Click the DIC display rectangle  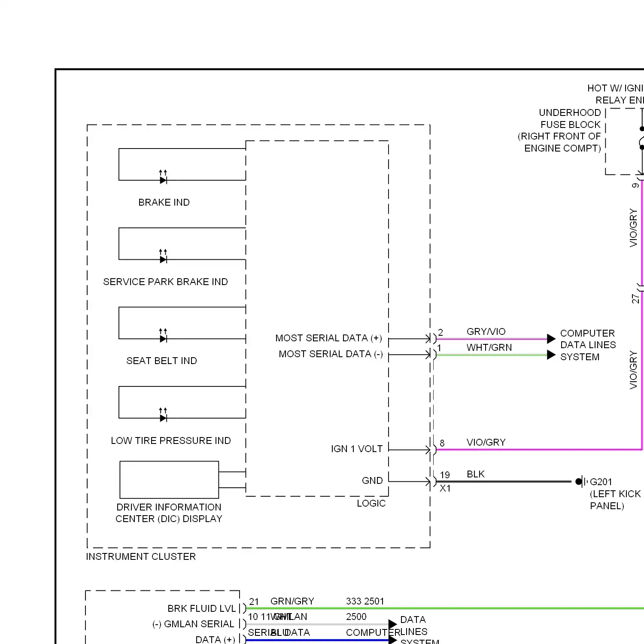pyautogui.click(x=169, y=480)
